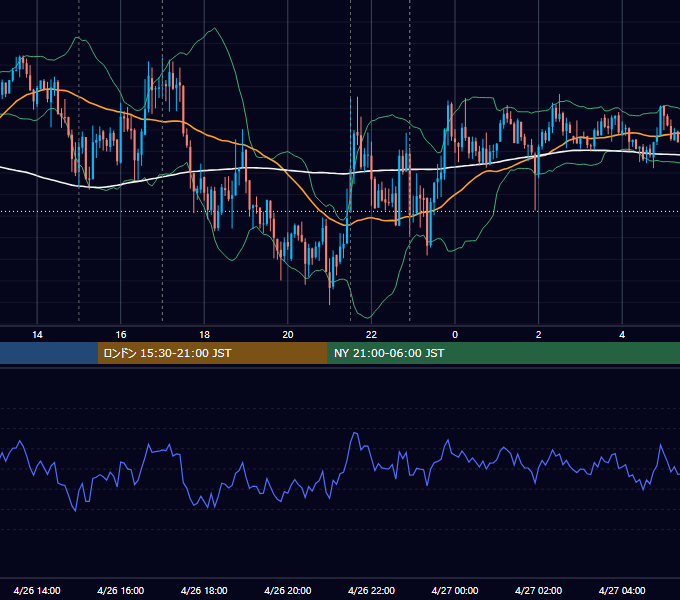Click the 0 hour axis label
Viewport: 680px width, 600px height.
tap(455, 335)
